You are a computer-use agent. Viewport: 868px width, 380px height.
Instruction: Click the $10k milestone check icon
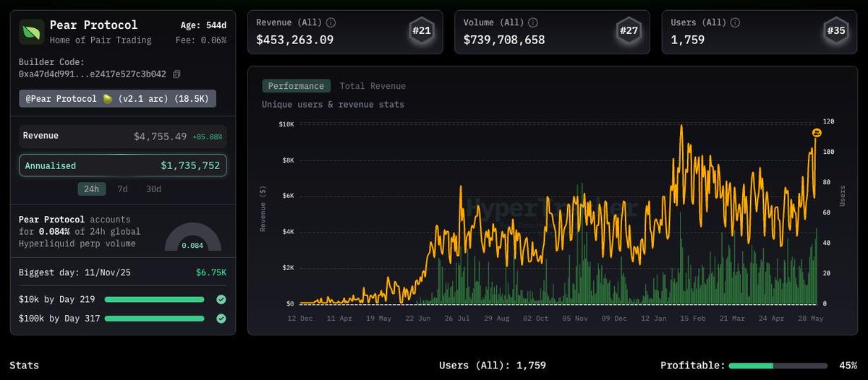[221, 299]
